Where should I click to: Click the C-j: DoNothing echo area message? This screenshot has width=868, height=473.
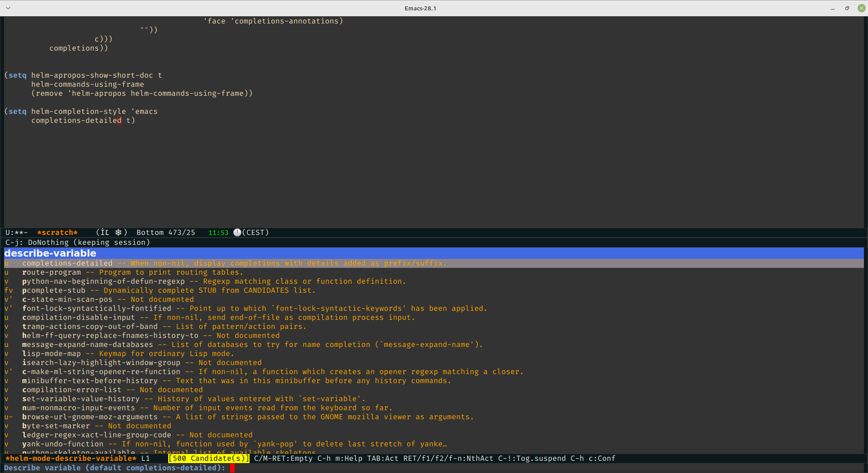point(77,242)
